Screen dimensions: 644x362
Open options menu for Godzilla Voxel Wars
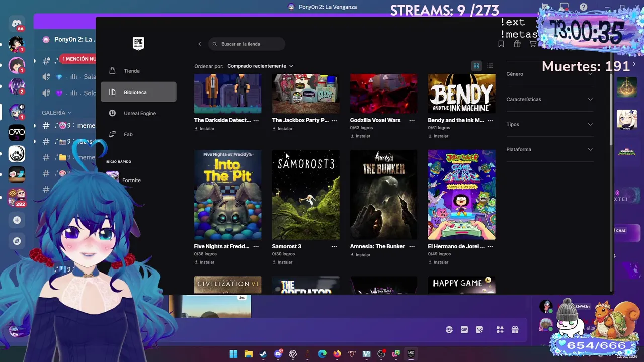[412, 120]
